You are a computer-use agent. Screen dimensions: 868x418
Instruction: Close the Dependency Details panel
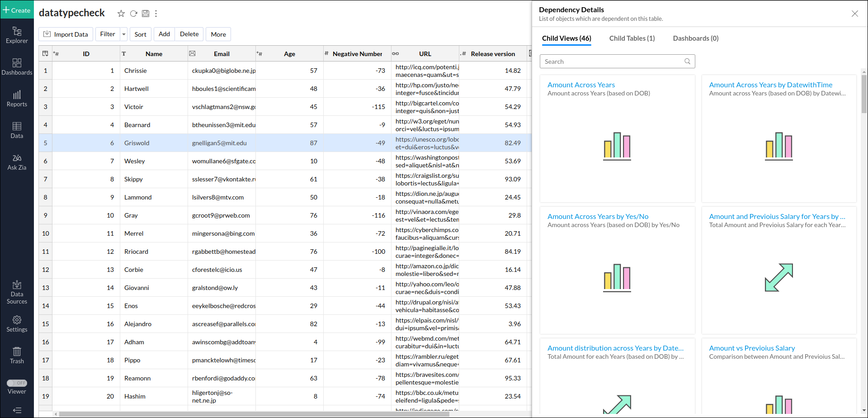pyautogui.click(x=854, y=14)
